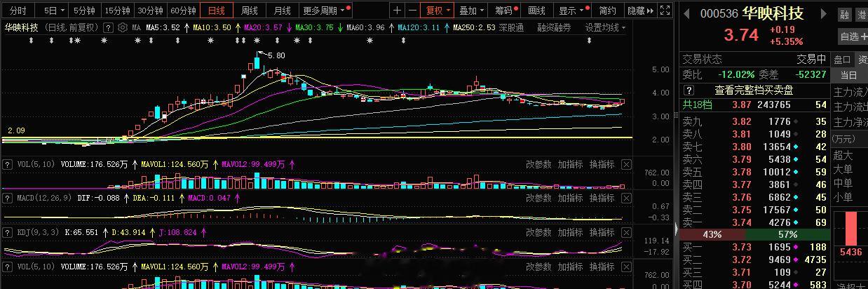
Task: Close the MACD indicator panel
Action: click(x=626, y=199)
